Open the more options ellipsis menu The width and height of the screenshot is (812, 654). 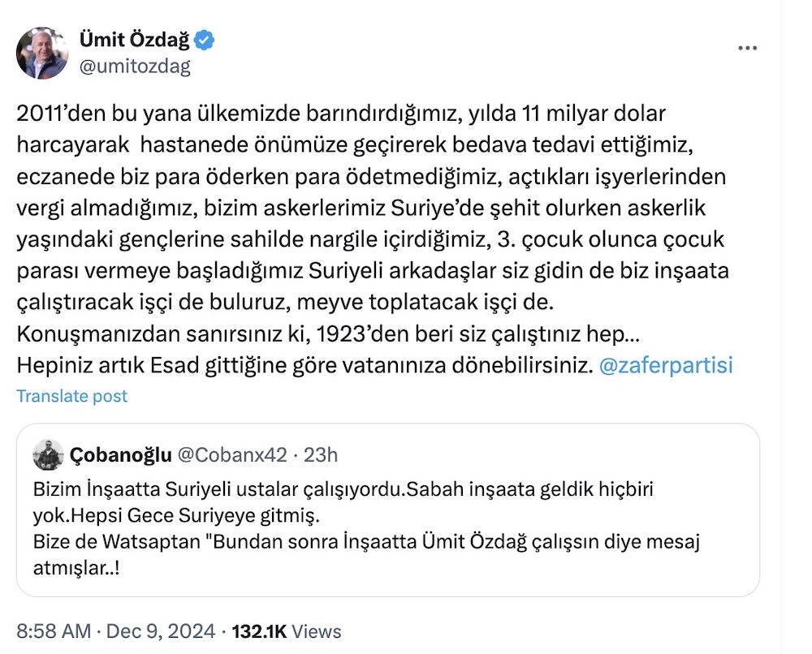click(x=747, y=48)
